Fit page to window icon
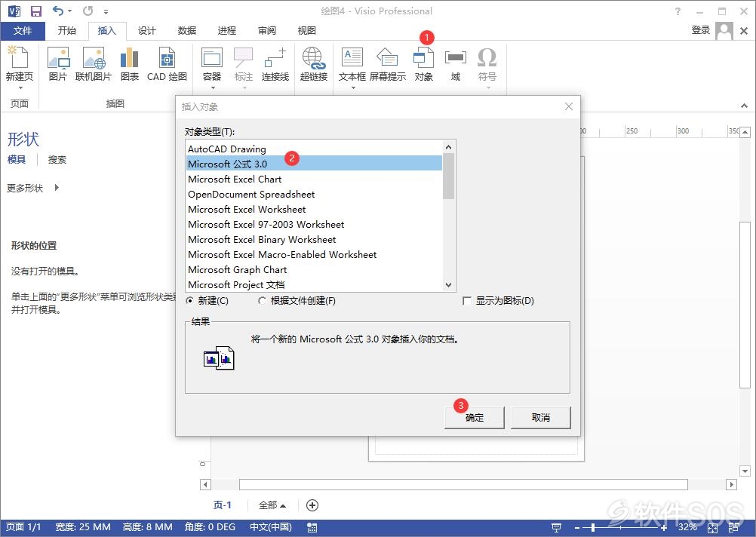Screen dimensions: 756x537 click(712, 528)
